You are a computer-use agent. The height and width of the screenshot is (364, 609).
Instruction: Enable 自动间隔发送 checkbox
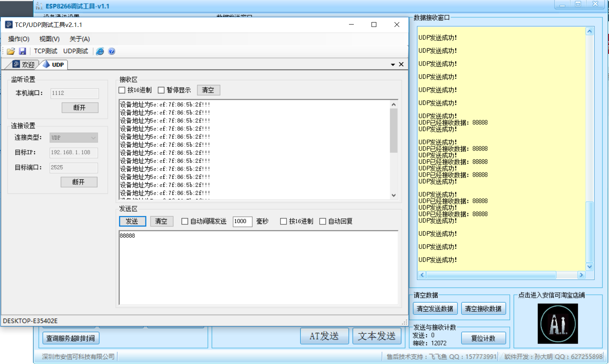click(x=185, y=221)
